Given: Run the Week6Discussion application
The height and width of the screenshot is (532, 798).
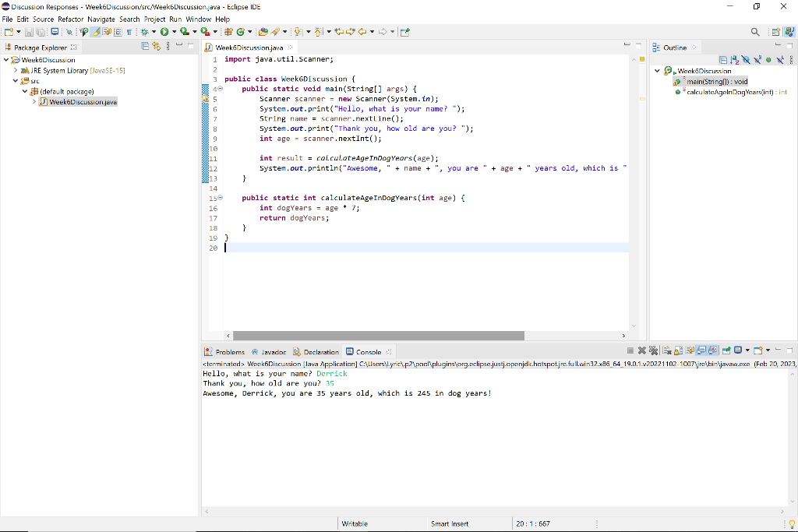Looking at the screenshot, I should pyautogui.click(x=164, y=31).
